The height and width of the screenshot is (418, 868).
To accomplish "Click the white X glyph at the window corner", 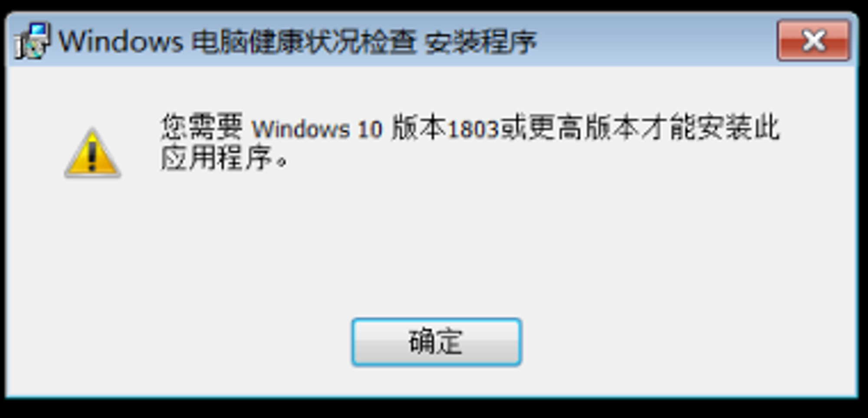I will click(x=814, y=41).
